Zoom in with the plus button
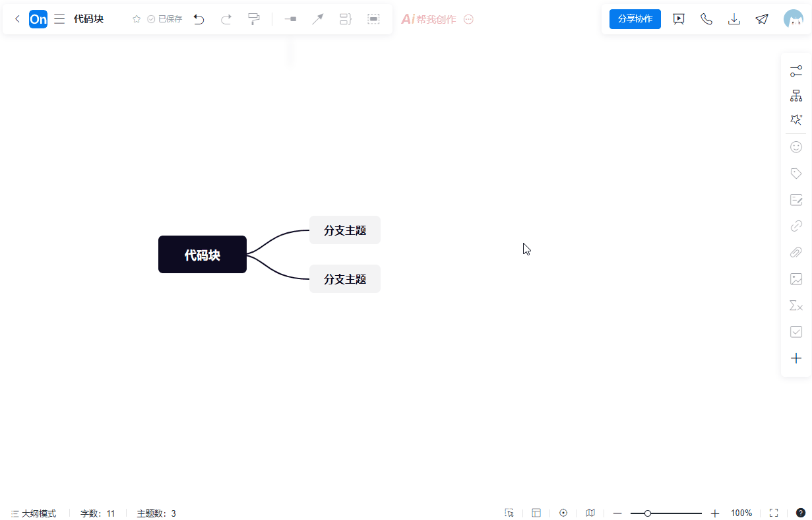The image size is (812, 520). [x=715, y=513]
